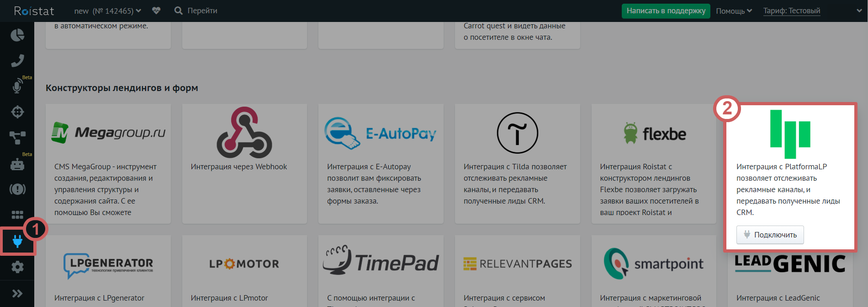
Task: Open the Тариф: Тестовый link
Action: (x=791, y=11)
